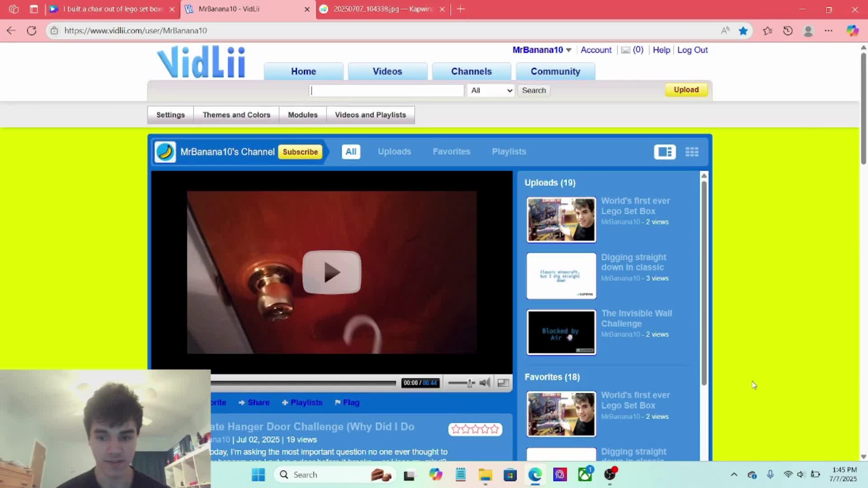This screenshot has width=868, height=488.
Task: Click the VidLii search text field
Action: [x=387, y=90]
